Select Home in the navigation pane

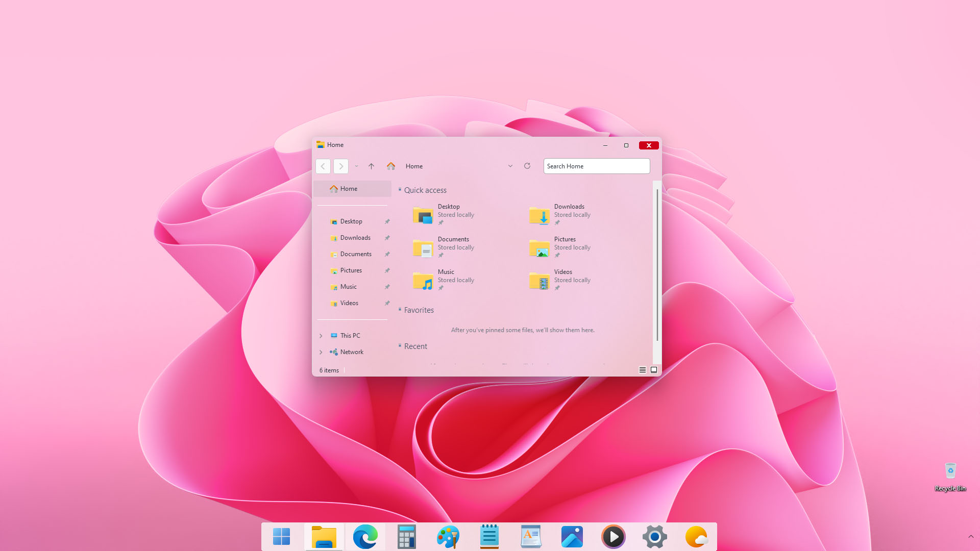click(349, 189)
